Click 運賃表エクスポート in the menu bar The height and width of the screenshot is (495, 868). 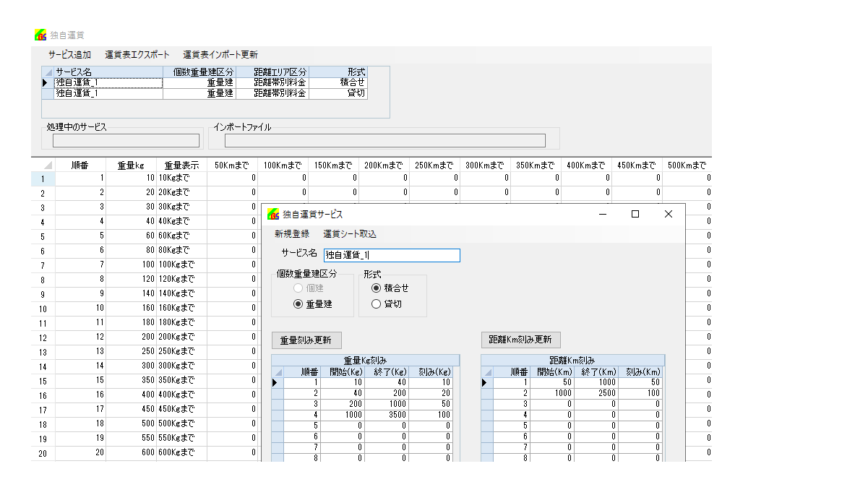point(137,55)
